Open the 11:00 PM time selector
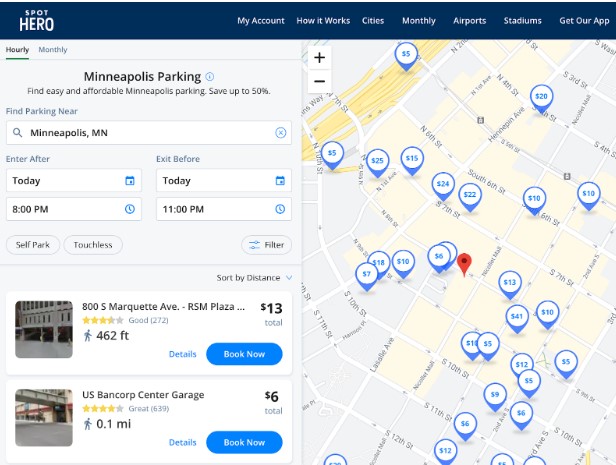Image resolution: width=616 pixels, height=465 pixels. [x=224, y=209]
